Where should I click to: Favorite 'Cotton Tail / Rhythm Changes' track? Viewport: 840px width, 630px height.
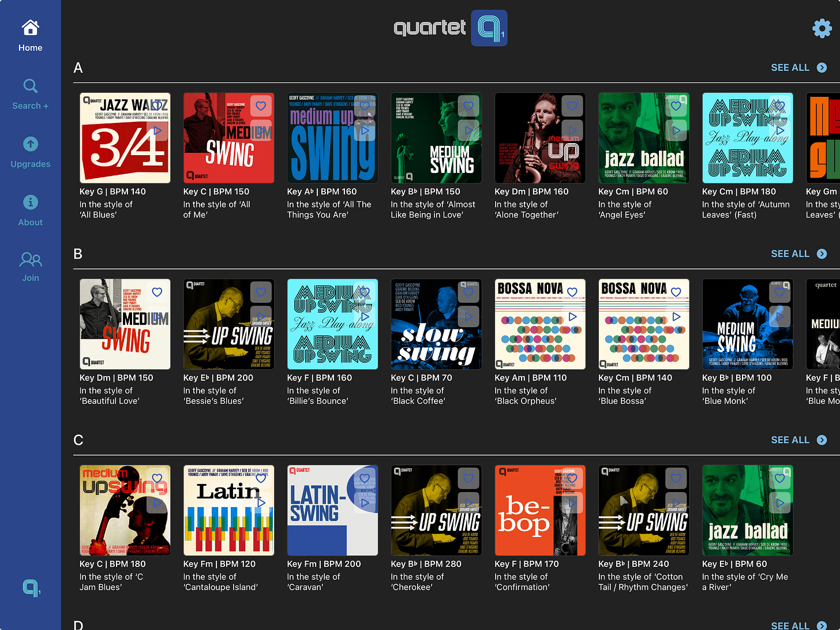coord(676,479)
